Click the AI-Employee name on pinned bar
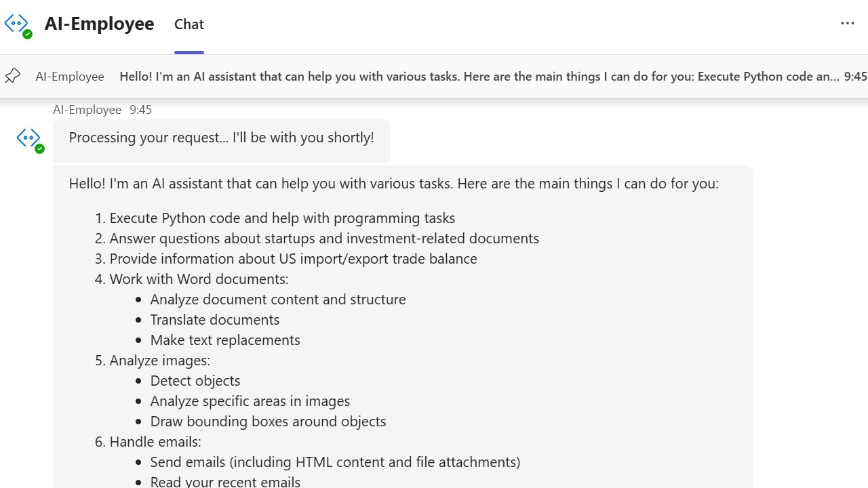 point(70,77)
